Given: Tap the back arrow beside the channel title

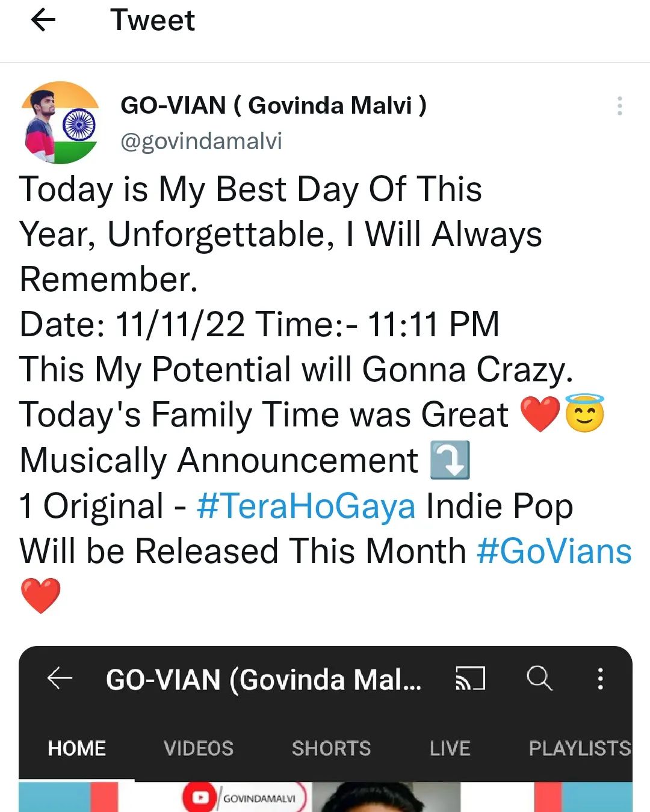Looking at the screenshot, I should (60, 678).
